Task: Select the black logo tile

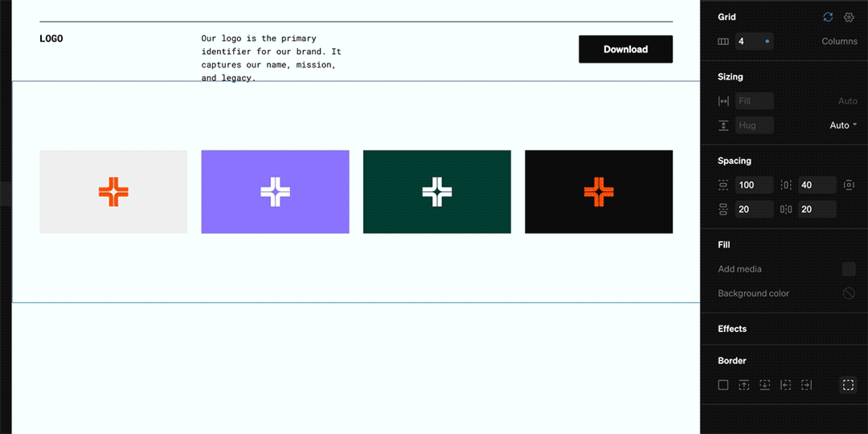Action: (599, 191)
